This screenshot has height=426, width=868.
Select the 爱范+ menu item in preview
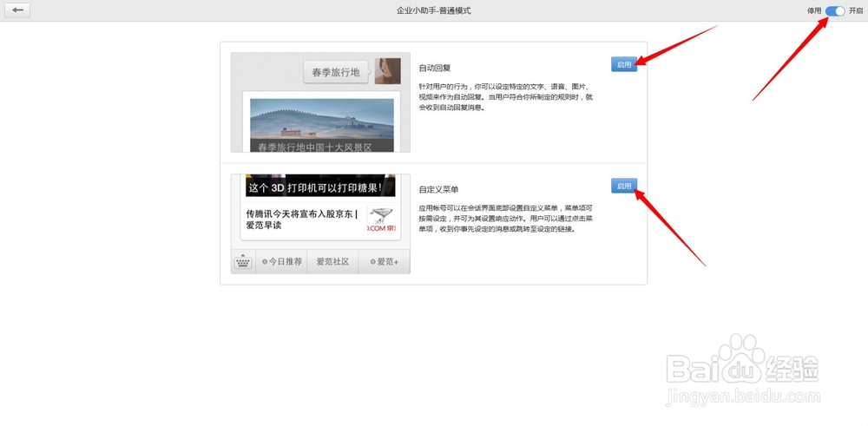pos(385,262)
